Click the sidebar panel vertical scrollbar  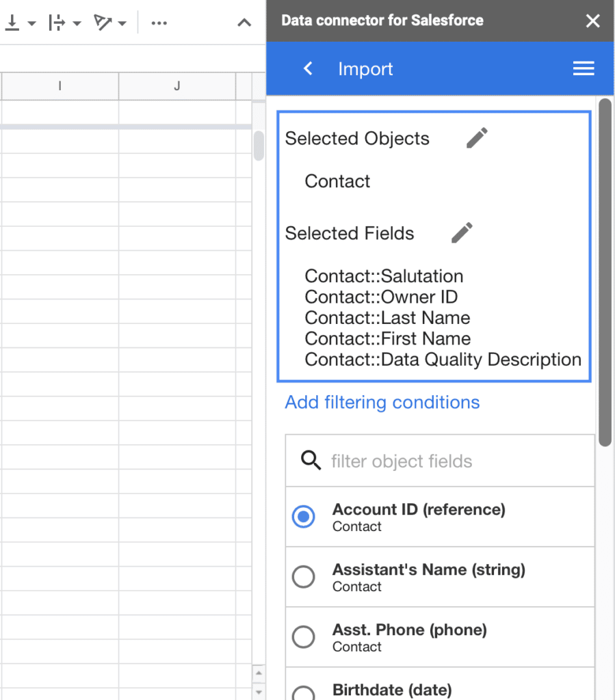click(x=605, y=272)
